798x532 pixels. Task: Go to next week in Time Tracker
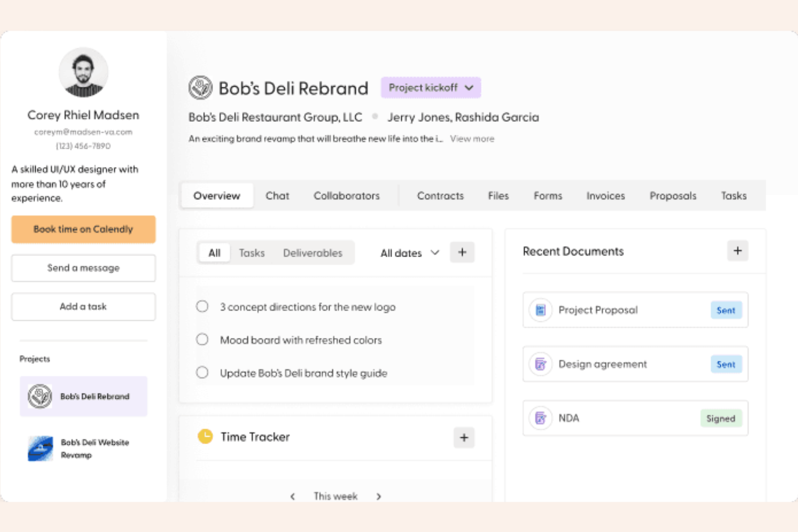(379, 496)
